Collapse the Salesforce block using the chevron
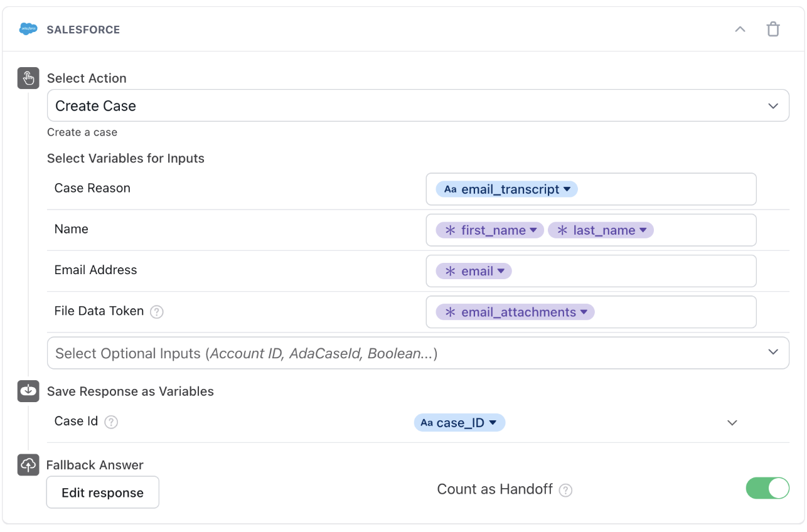Viewport: 807px width, 532px height. pos(740,29)
